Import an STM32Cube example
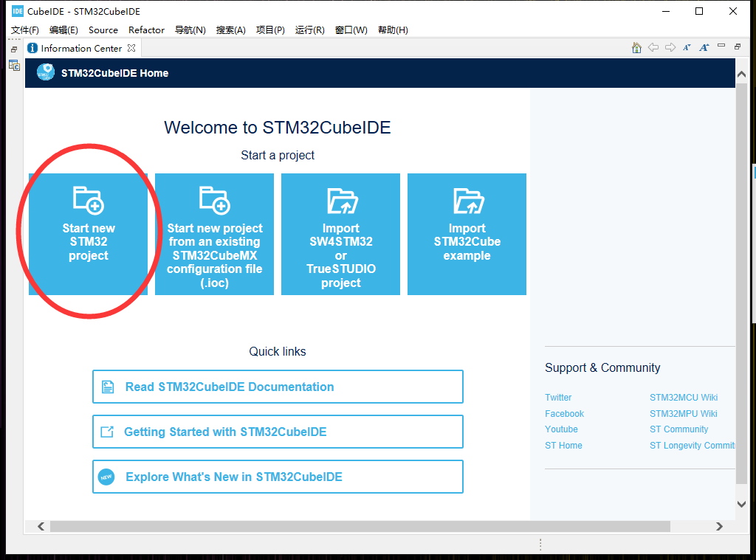Screen dimensions: 756x560 coord(467,234)
